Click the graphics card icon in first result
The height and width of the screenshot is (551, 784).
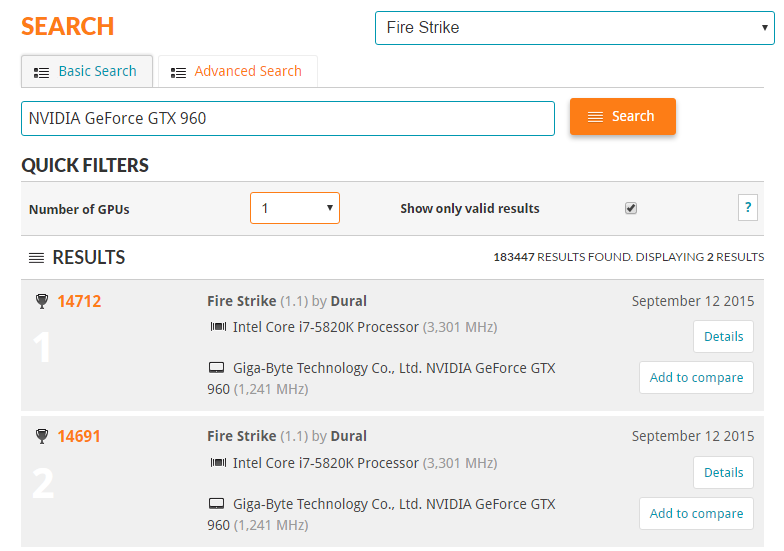(217, 368)
